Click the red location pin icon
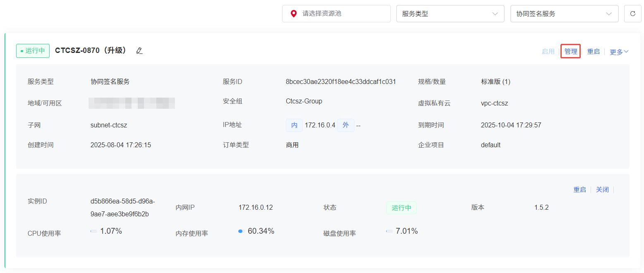 (294, 14)
